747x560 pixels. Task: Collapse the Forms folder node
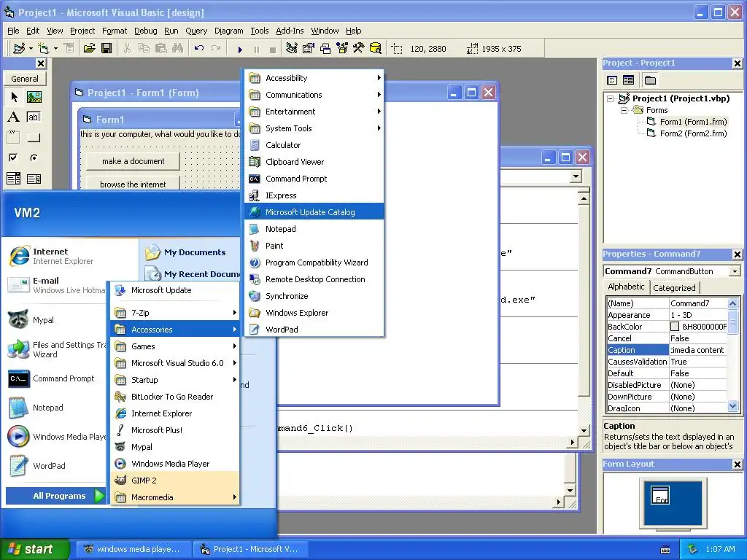point(624,110)
